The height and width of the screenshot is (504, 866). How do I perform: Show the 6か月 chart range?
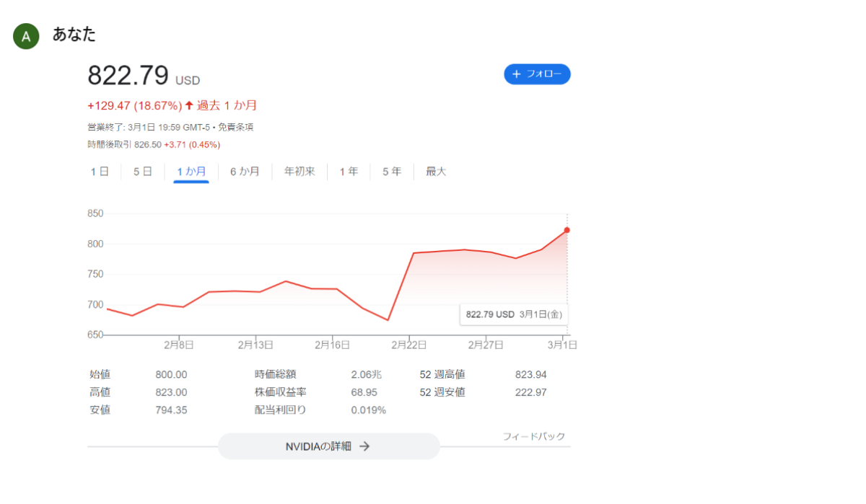coord(245,172)
